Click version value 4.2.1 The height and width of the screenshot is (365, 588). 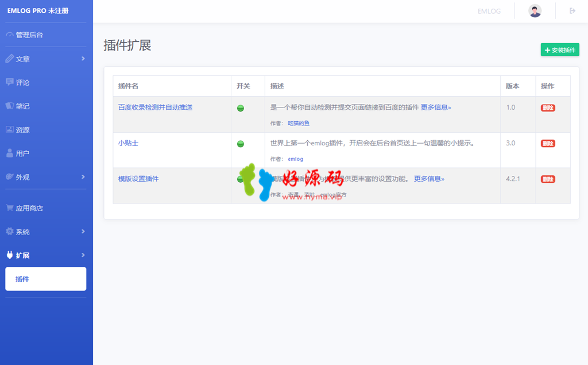click(513, 179)
